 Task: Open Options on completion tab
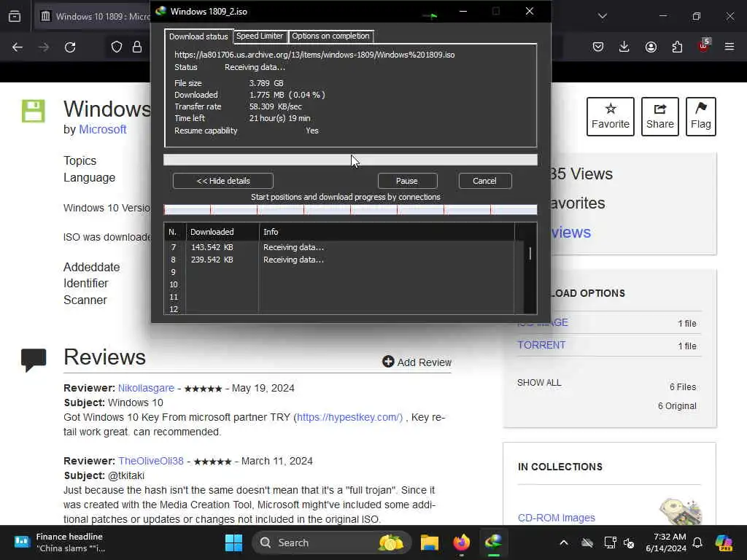click(x=330, y=36)
